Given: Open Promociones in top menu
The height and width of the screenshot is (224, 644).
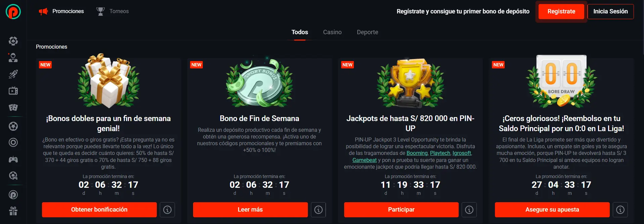Looking at the screenshot, I should [61, 11].
